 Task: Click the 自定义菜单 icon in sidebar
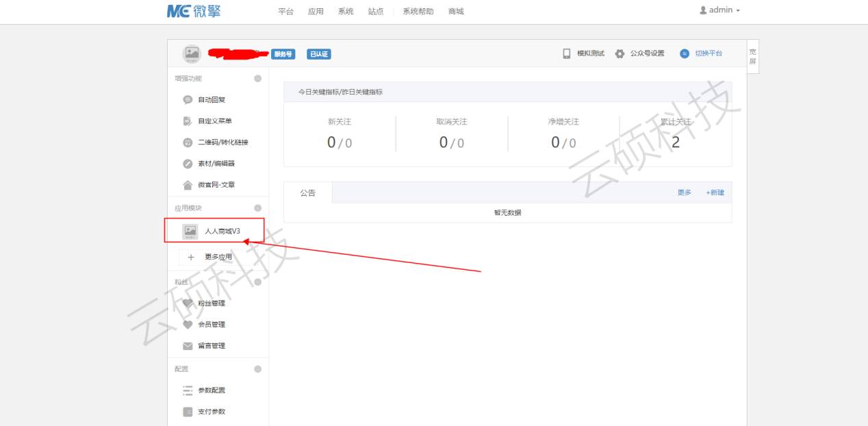(x=188, y=121)
